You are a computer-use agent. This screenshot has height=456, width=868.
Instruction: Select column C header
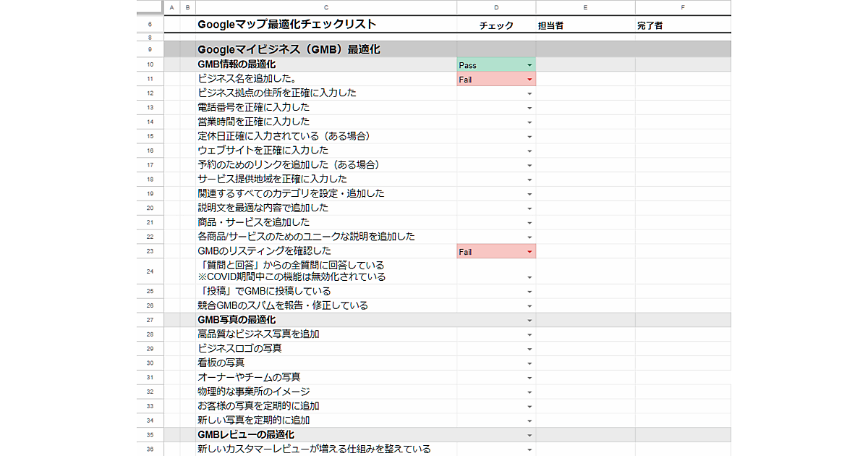[x=326, y=7]
